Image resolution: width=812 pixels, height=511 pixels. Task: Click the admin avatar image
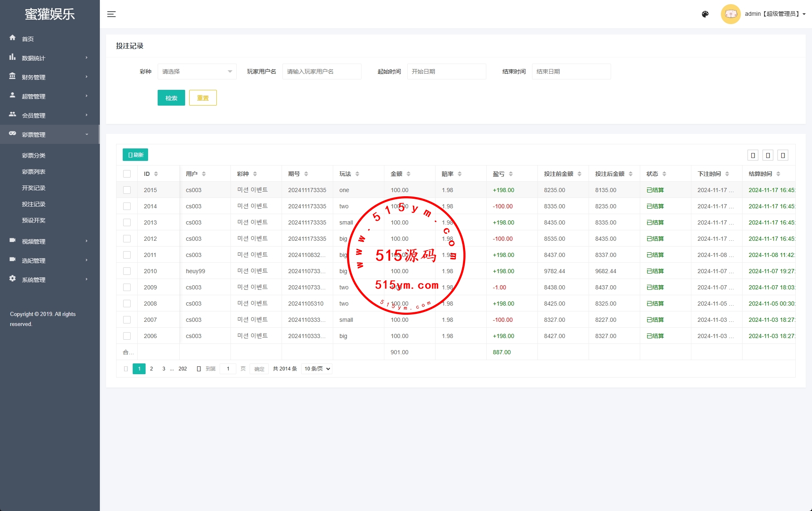pyautogui.click(x=730, y=14)
